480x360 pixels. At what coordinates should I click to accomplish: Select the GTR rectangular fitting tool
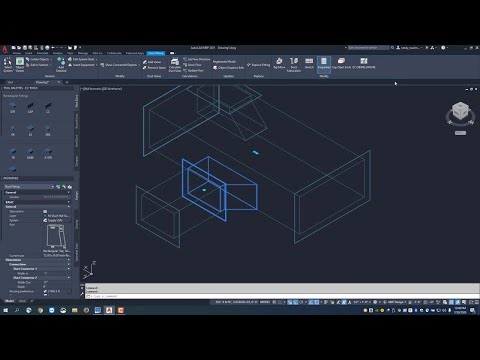(x=13, y=108)
